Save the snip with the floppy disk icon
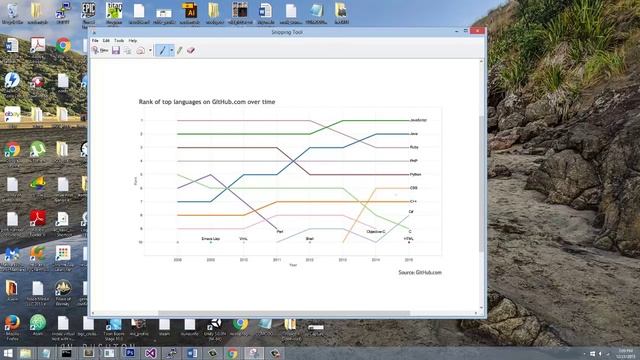The image size is (640, 360). pyautogui.click(x=116, y=50)
